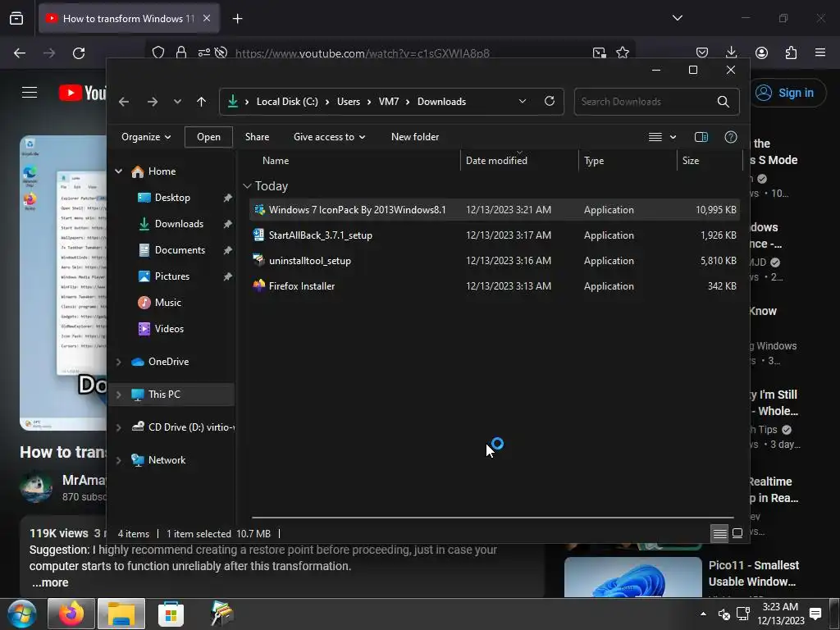The image size is (840, 630).
Task: Open Desktop in the navigation pane
Action: tap(172, 198)
